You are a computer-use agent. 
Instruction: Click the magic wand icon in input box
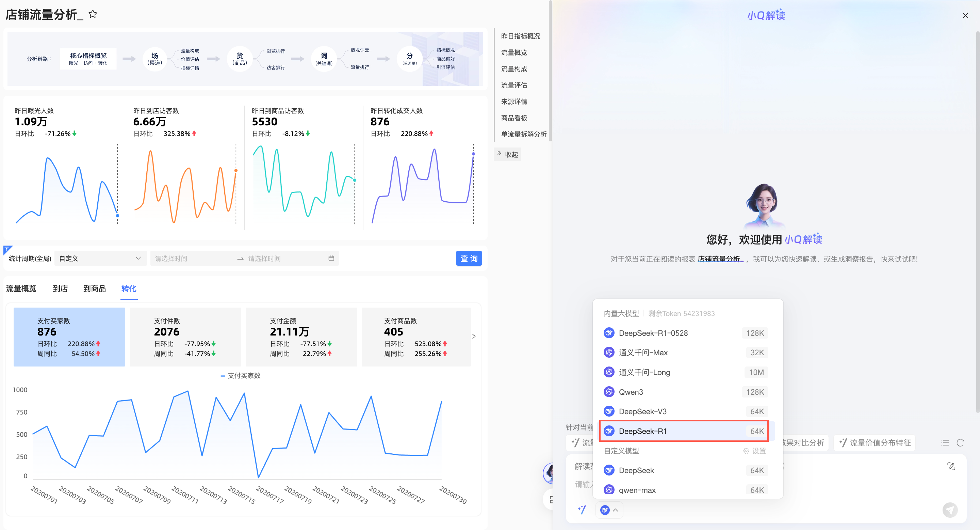(582, 510)
